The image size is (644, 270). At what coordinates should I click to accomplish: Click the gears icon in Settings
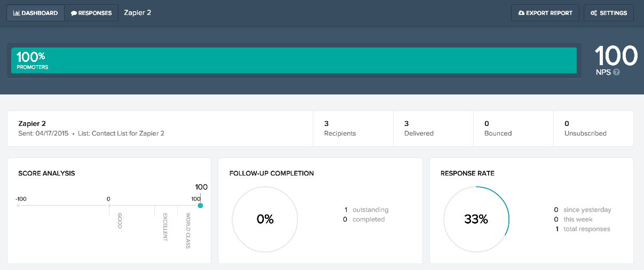594,13
